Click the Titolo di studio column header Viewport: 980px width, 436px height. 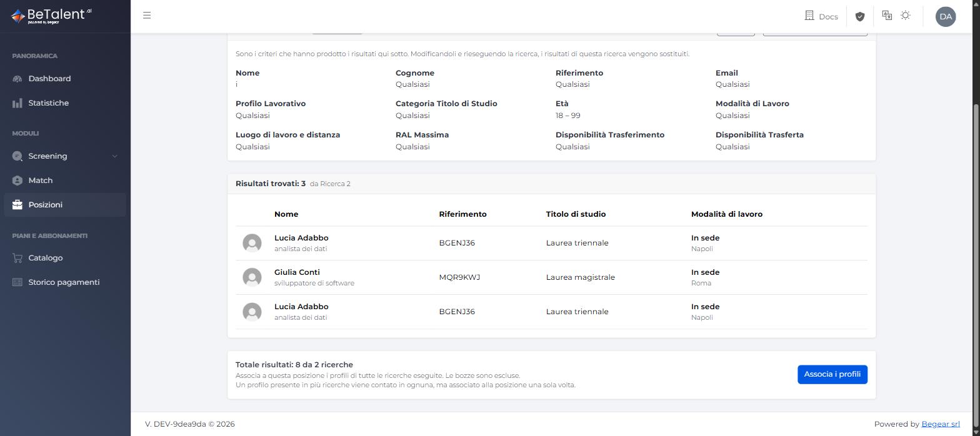pyautogui.click(x=576, y=214)
